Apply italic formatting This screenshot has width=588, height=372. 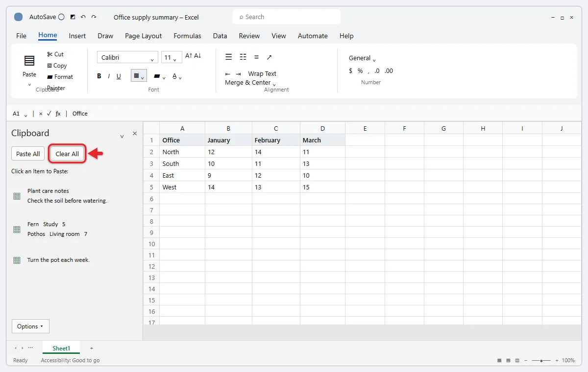coord(108,76)
